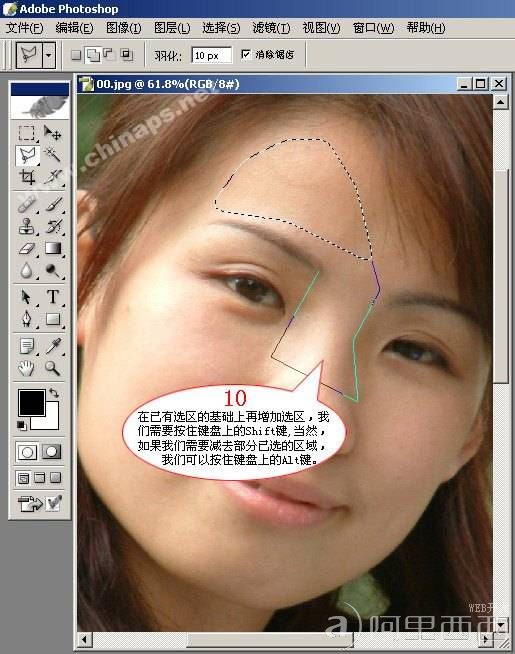Click the vertical scrollbar up arrow

pyautogui.click(x=500, y=102)
